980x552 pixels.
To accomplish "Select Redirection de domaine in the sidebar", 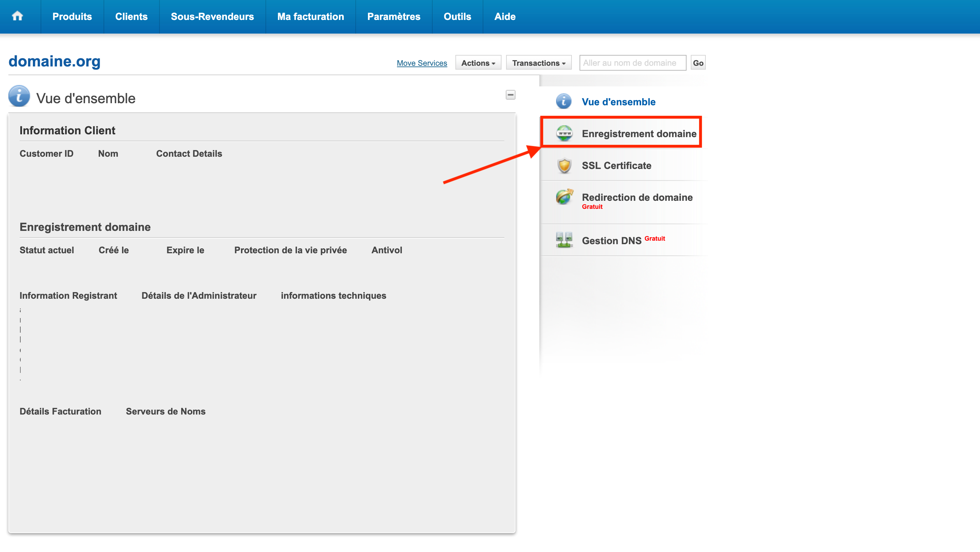I will [637, 197].
